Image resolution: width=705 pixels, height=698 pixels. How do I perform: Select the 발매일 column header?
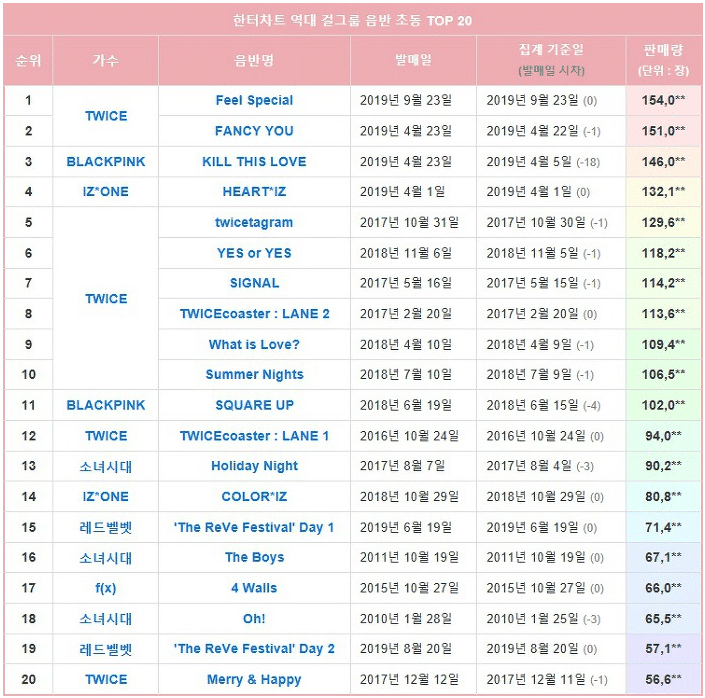point(413,60)
